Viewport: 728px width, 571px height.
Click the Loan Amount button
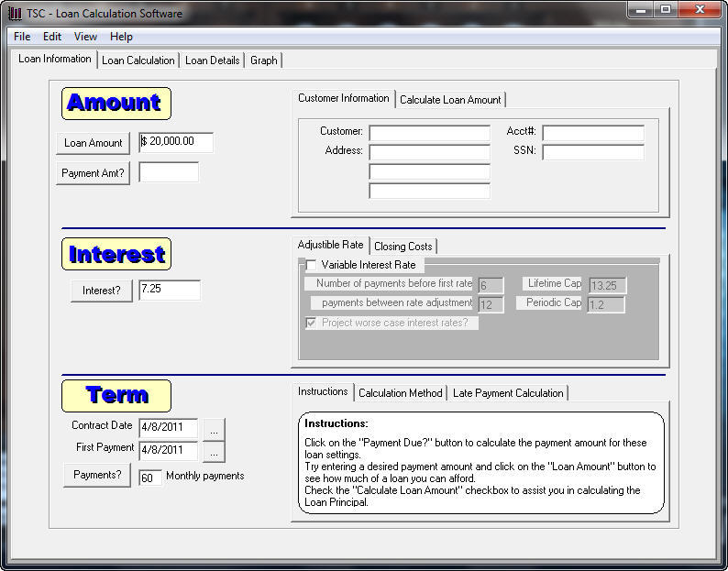[94, 143]
